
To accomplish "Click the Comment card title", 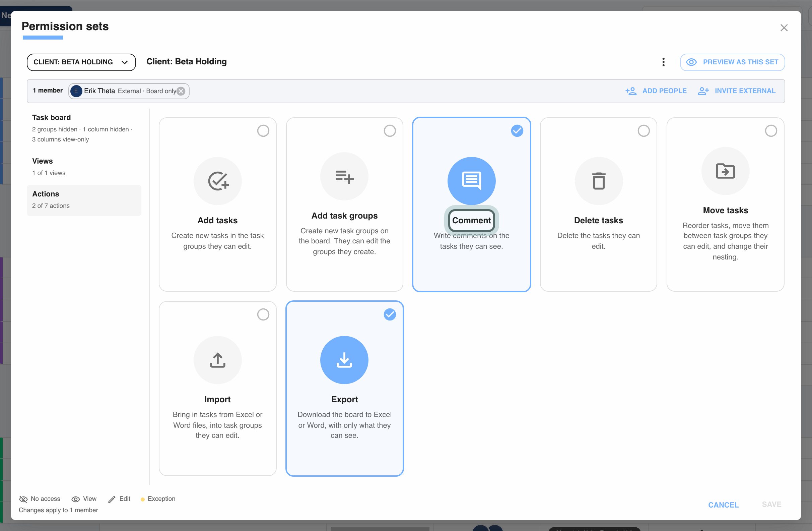I will point(471,220).
